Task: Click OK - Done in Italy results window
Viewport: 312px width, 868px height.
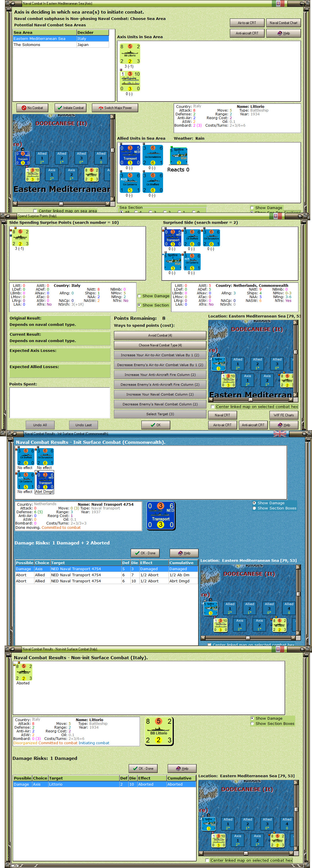Action: [143, 768]
